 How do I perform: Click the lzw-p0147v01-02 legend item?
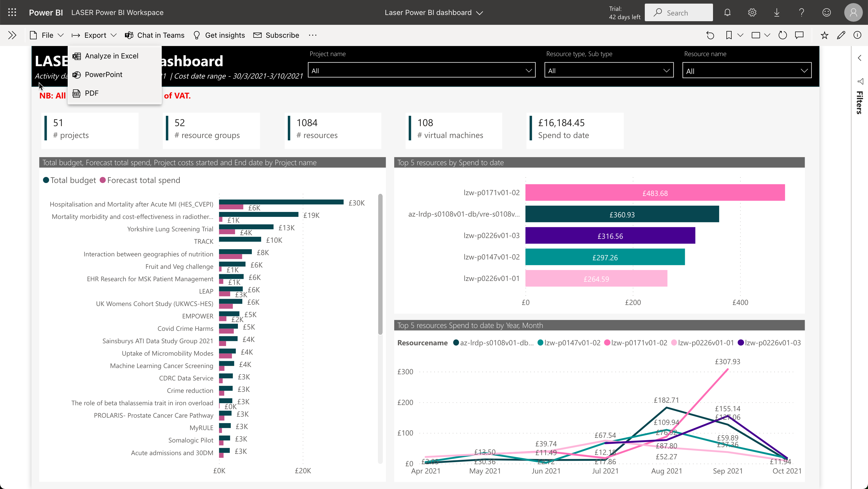click(569, 343)
